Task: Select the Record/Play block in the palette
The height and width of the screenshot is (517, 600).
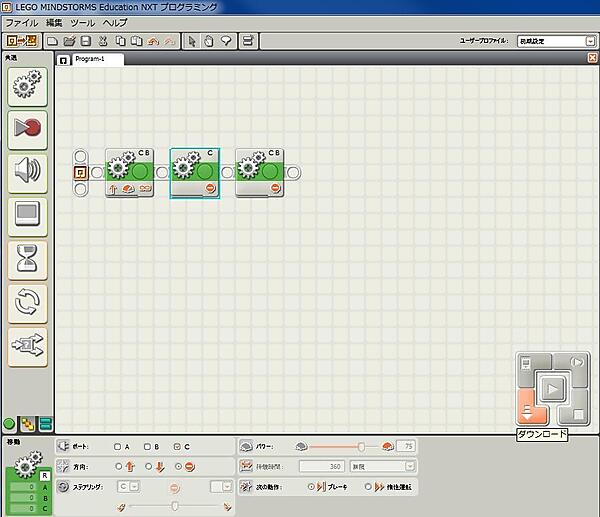Action: coord(27,128)
